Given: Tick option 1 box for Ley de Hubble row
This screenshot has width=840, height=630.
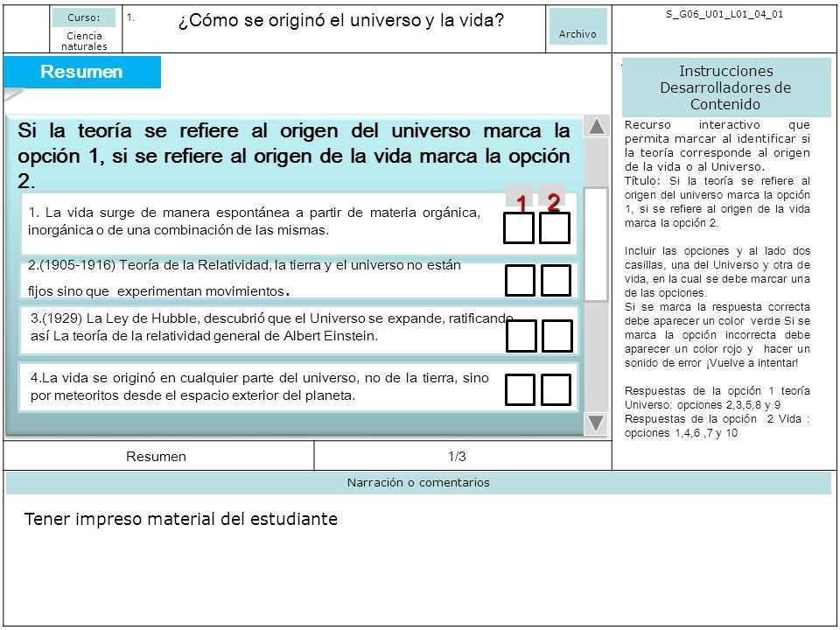Looking at the screenshot, I should point(521,336).
